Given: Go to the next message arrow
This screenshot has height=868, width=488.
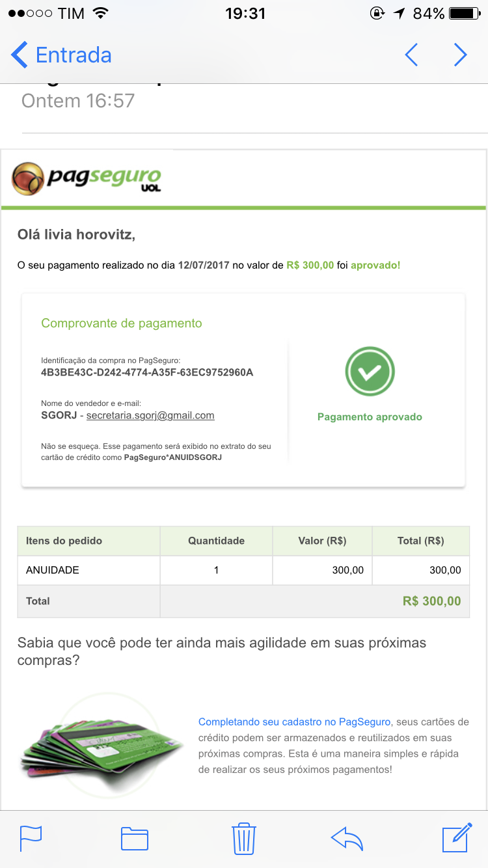Looking at the screenshot, I should click(460, 55).
